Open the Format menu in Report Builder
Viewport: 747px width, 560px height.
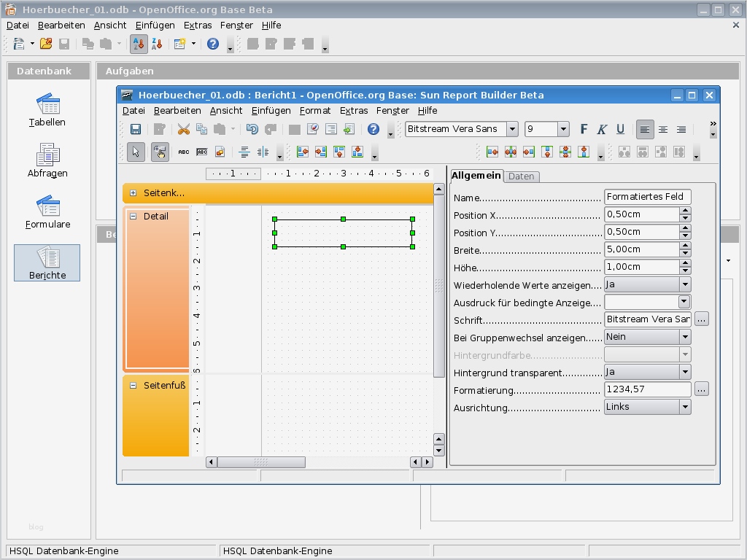coord(314,110)
